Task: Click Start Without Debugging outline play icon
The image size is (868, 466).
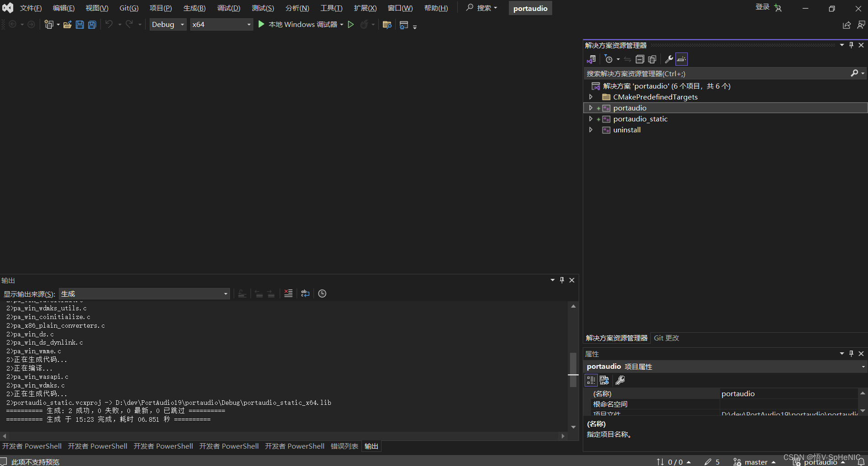Action: click(x=350, y=25)
